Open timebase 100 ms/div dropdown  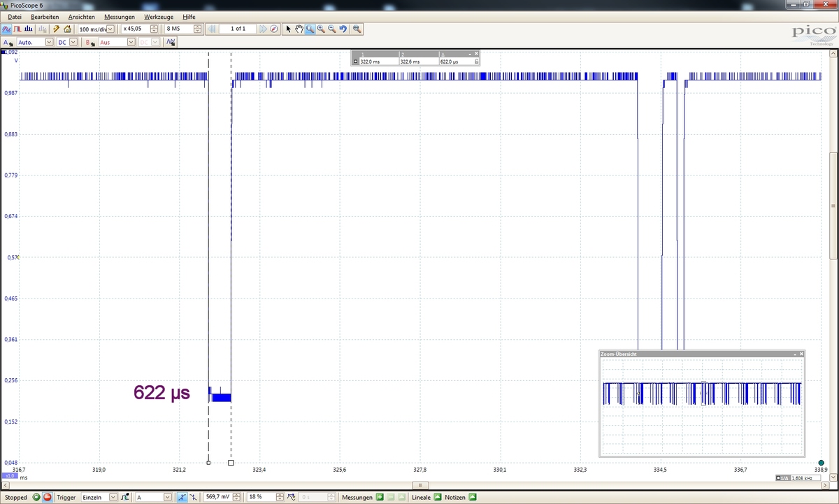110,29
